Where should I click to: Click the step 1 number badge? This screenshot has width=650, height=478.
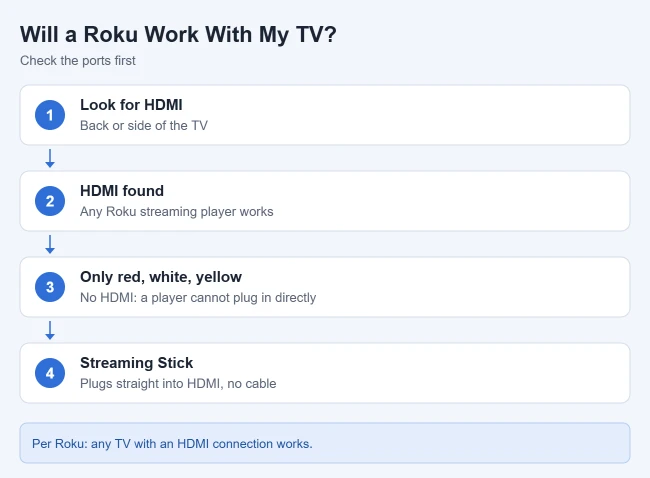click(x=50, y=115)
